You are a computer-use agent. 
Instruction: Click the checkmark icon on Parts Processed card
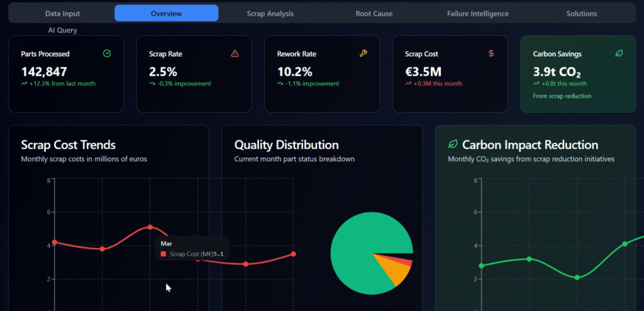[x=107, y=54]
